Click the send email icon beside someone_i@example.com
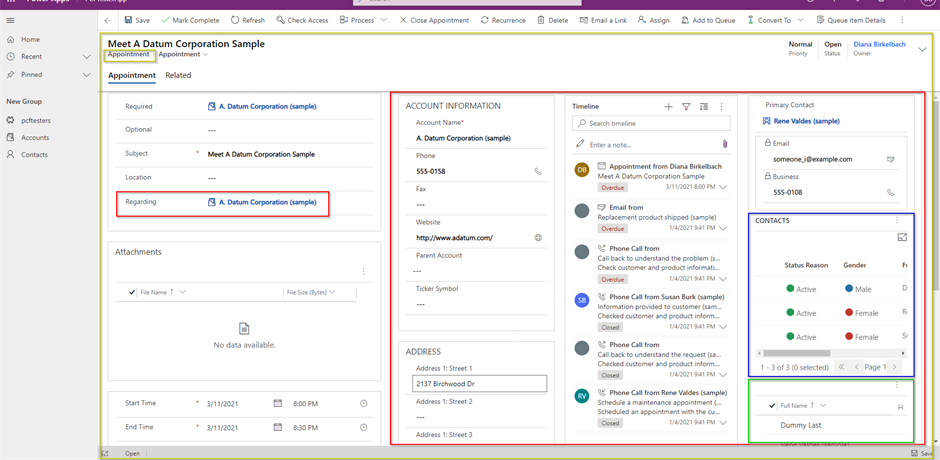 click(890, 160)
